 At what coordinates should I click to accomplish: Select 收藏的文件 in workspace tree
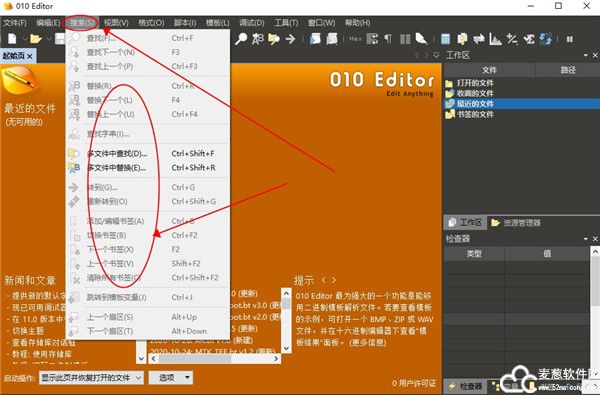pyautogui.click(x=475, y=93)
